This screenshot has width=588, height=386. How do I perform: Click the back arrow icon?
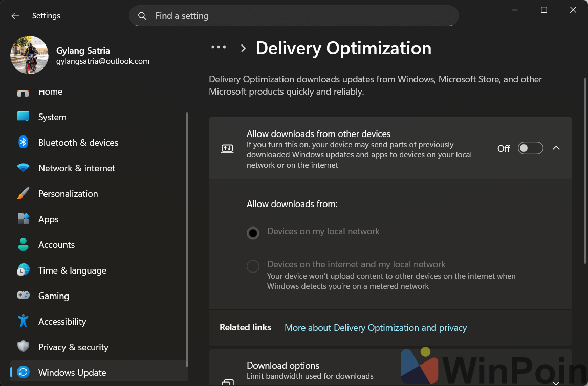tap(15, 16)
